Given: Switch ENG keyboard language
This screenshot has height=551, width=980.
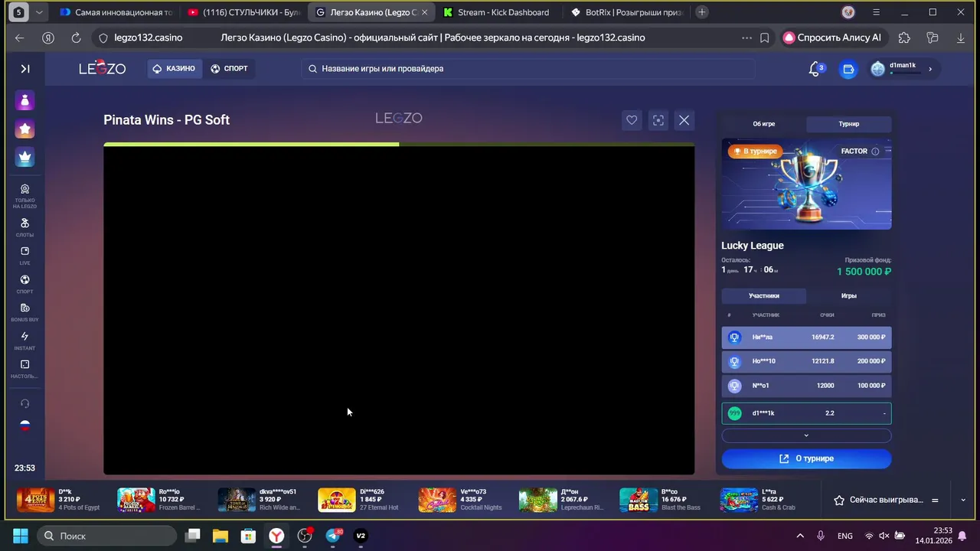Looking at the screenshot, I should point(845,536).
